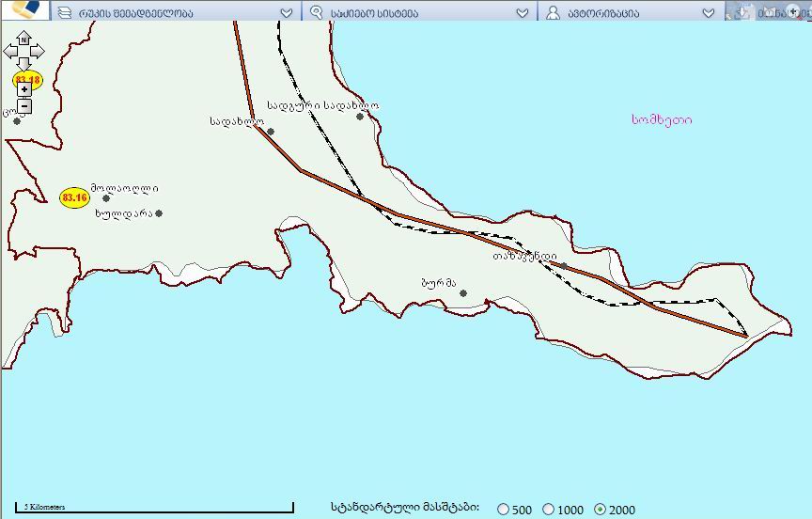The width and height of the screenshot is (812, 519).
Task: Click the 5 Kilometers scale bar
Action: point(154,507)
